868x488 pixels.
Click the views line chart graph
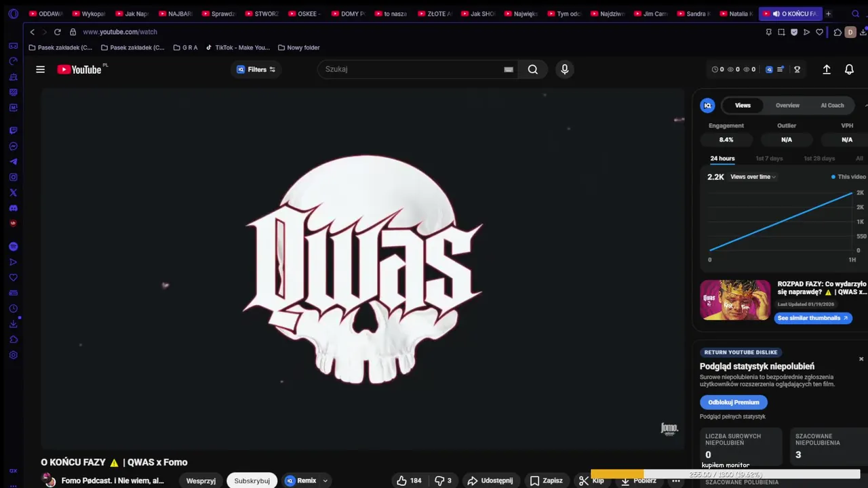pos(781,222)
